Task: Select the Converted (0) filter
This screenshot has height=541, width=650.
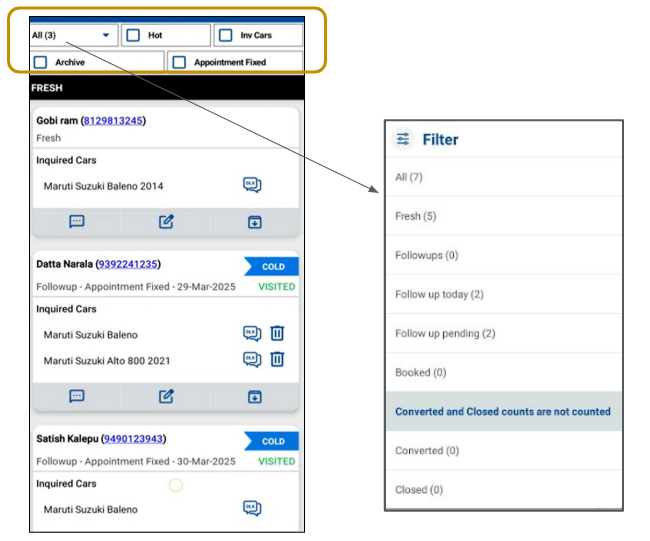Action: click(x=504, y=451)
